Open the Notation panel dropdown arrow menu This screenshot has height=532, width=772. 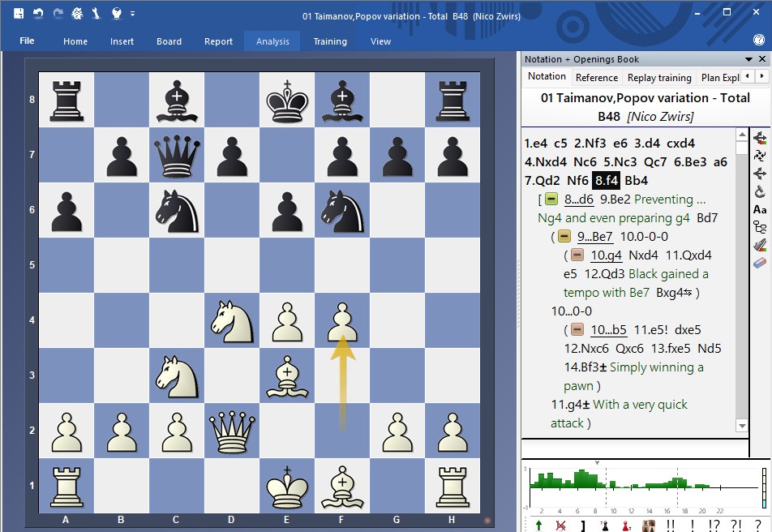click(x=749, y=59)
